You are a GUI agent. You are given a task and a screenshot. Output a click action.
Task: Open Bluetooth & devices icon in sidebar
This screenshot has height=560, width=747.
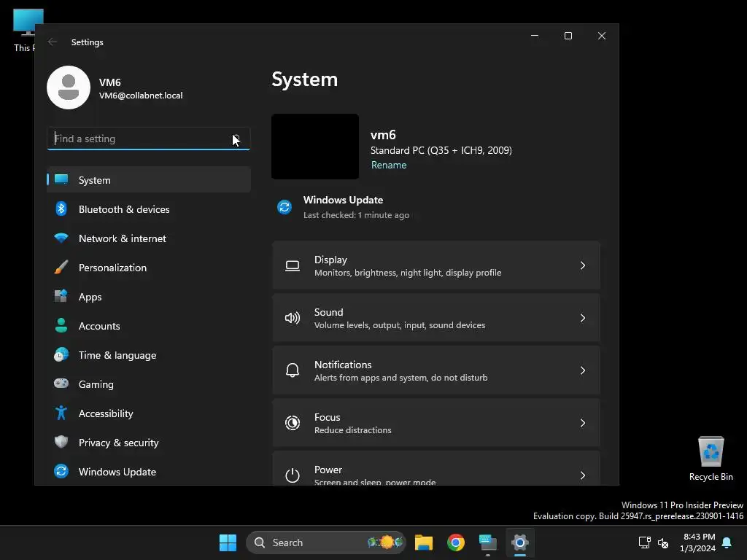pyautogui.click(x=61, y=209)
